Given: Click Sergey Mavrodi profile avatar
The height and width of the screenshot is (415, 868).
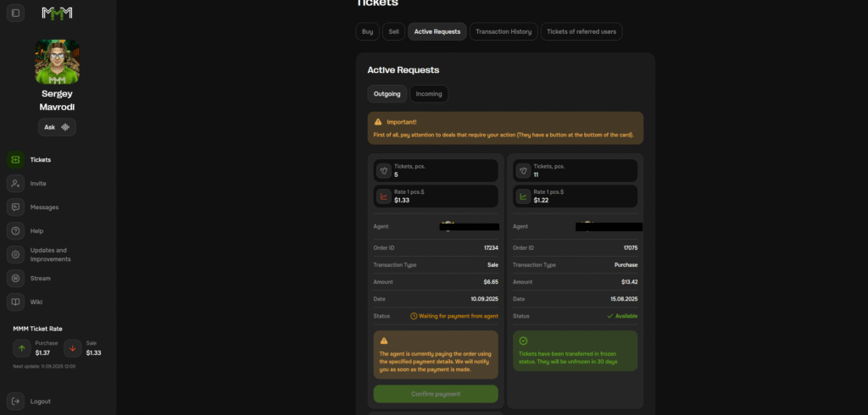Looking at the screenshot, I should 57,61.
